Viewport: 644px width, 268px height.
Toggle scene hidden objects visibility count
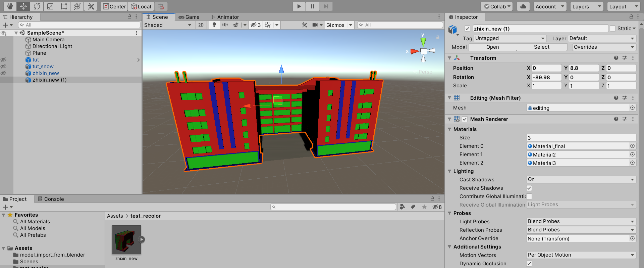[x=256, y=25]
